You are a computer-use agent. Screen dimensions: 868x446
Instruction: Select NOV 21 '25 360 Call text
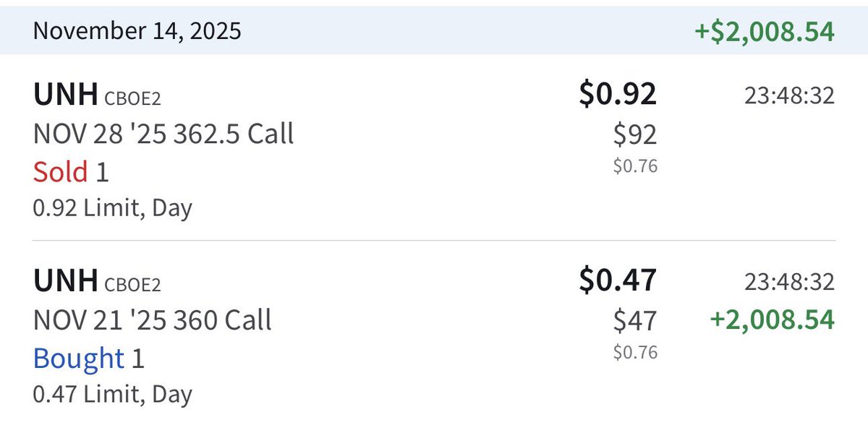153,320
